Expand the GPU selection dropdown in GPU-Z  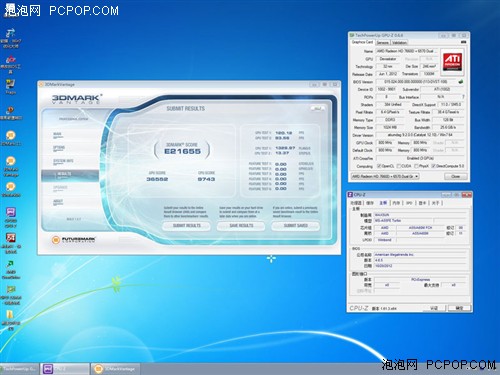385,176
